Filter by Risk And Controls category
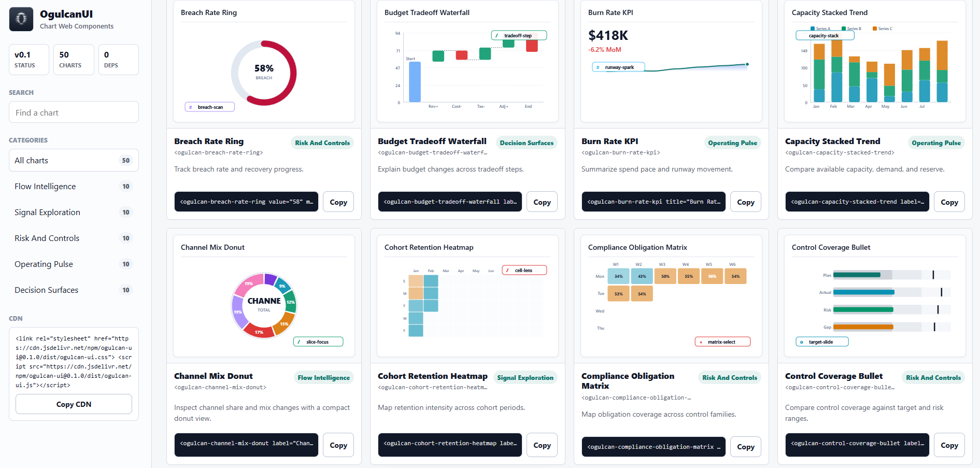The image size is (980, 468). 74,238
